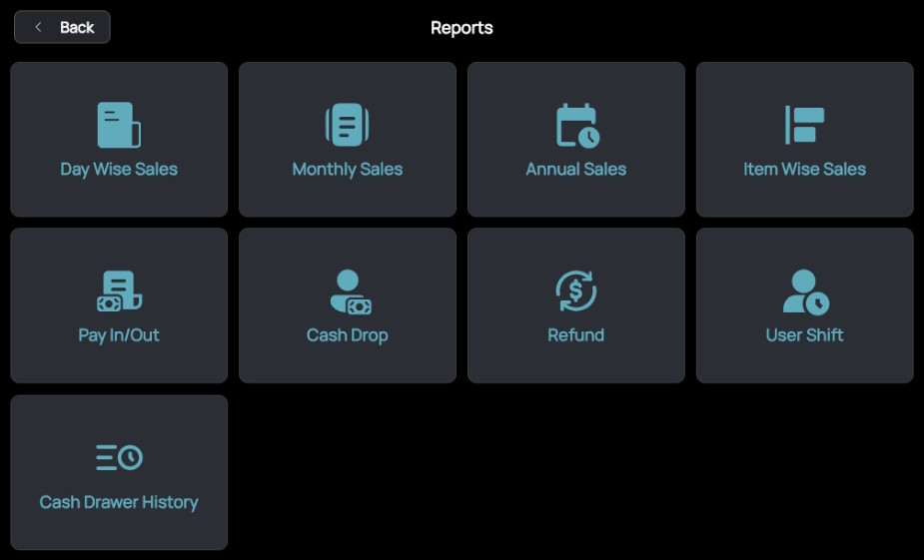The width and height of the screenshot is (924, 560).
Task: Click the Annual Sales calendar clock icon
Action: tap(578, 126)
